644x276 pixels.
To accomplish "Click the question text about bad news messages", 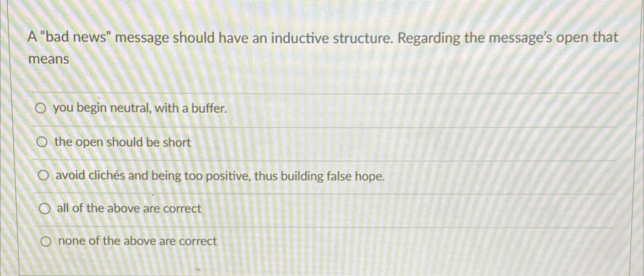I will point(322,37).
